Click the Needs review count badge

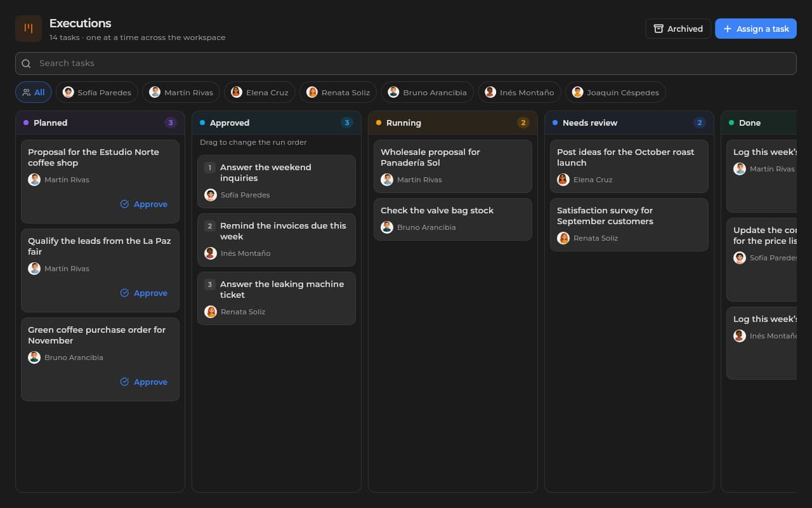(700, 123)
